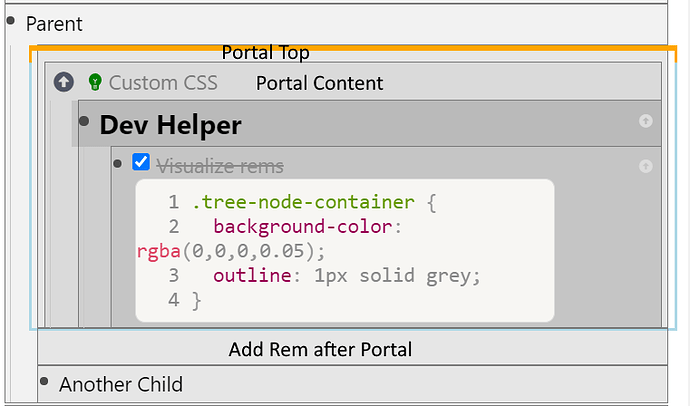
Task: Select the Another Child rem
Action: click(x=121, y=384)
